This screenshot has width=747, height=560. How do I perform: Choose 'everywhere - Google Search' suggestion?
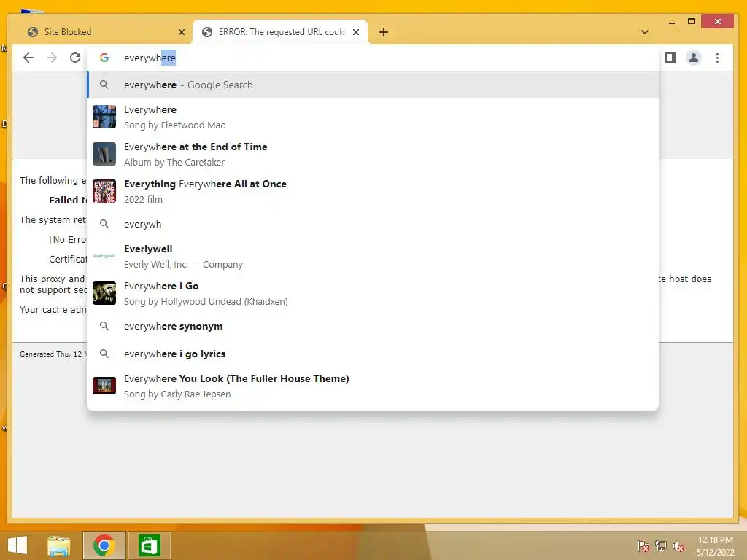pos(373,85)
